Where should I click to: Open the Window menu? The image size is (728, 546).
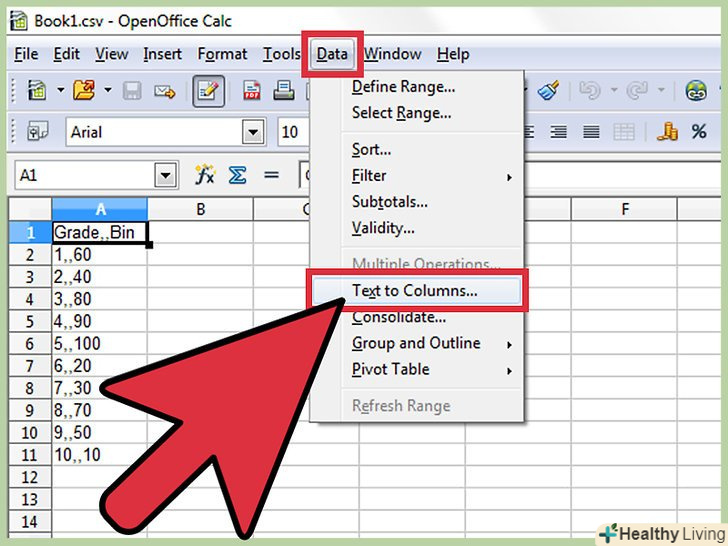coord(392,54)
